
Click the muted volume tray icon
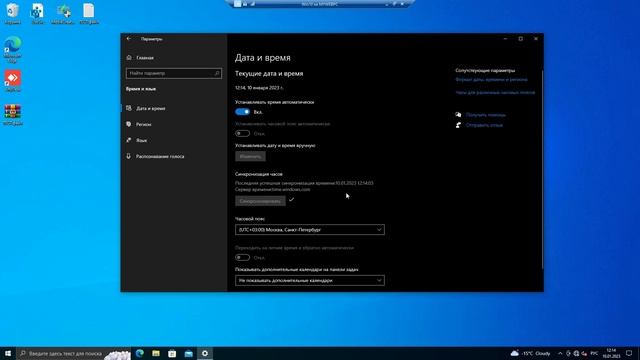pyautogui.click(x=584, y=353)
